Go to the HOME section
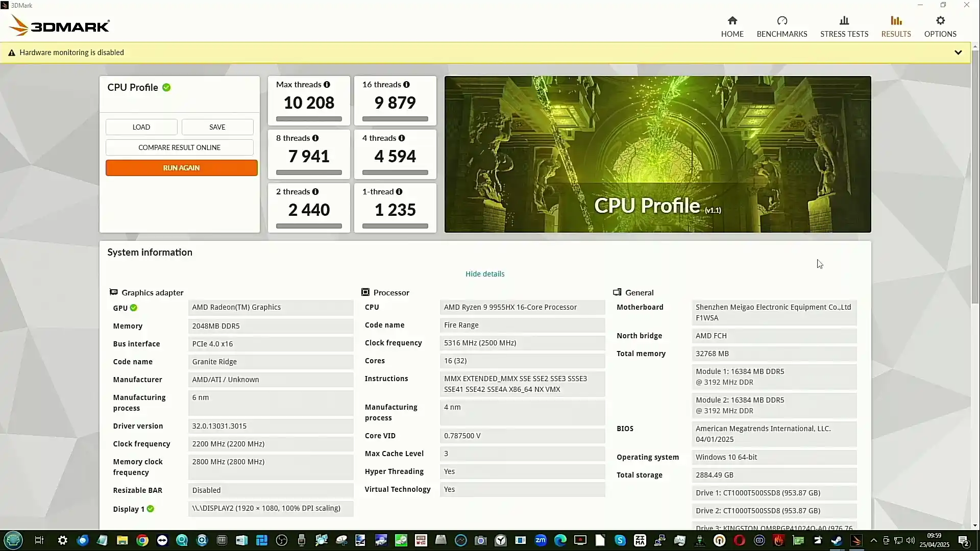Viewport: 980px width, 551px height. point(732,27)
